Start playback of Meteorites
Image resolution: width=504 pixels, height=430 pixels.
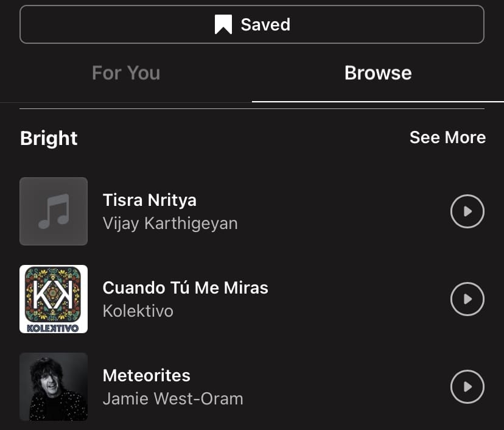tap(467, 387)
